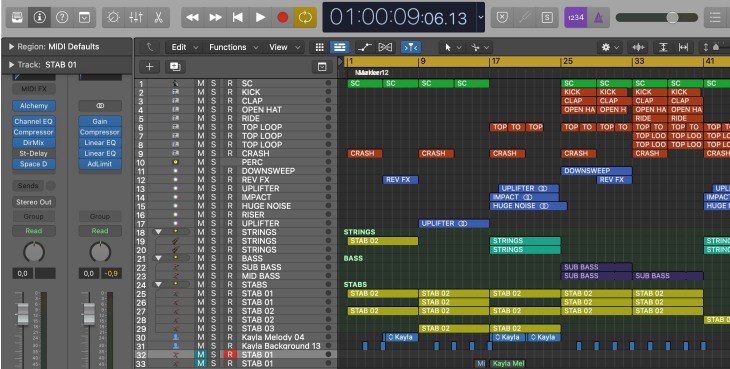Click the waveform zoom button
Screen dimensions: 730x369
pos(638,47)
